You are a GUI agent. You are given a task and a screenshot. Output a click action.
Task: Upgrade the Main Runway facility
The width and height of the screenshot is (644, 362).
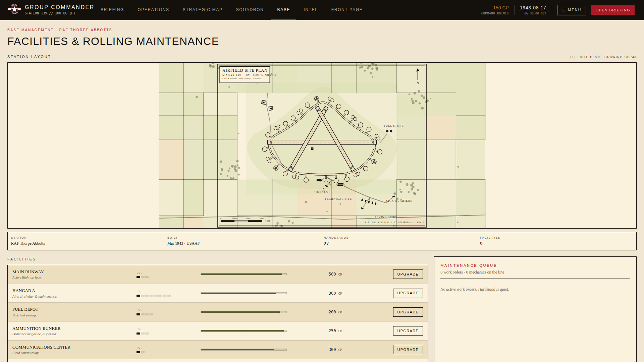(408, 274)
